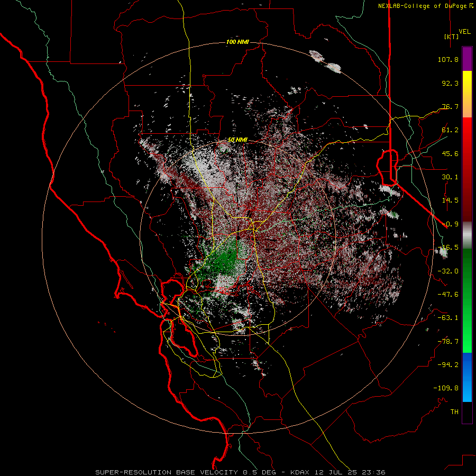Viewport: 476px width, 476px height.
Task: Click the purple segment of the color bar
Action: coord(467,59)
